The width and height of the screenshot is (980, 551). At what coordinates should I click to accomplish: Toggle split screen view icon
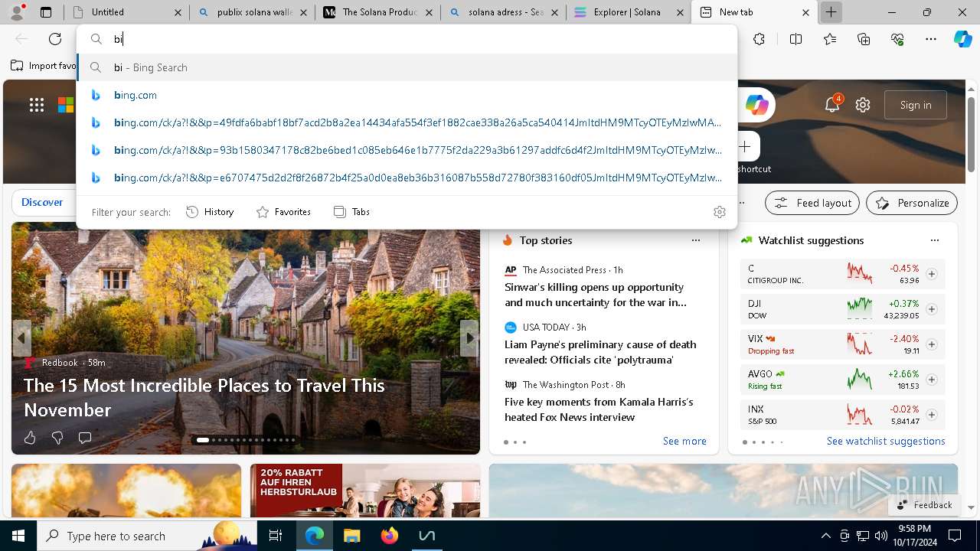click(x=795, y=39)
